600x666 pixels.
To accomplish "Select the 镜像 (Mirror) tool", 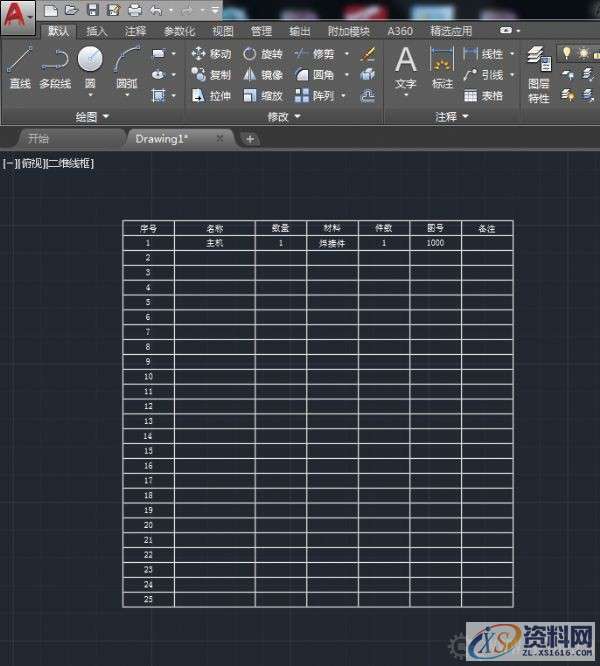I will pyautogui.click(x=263, y=75).
